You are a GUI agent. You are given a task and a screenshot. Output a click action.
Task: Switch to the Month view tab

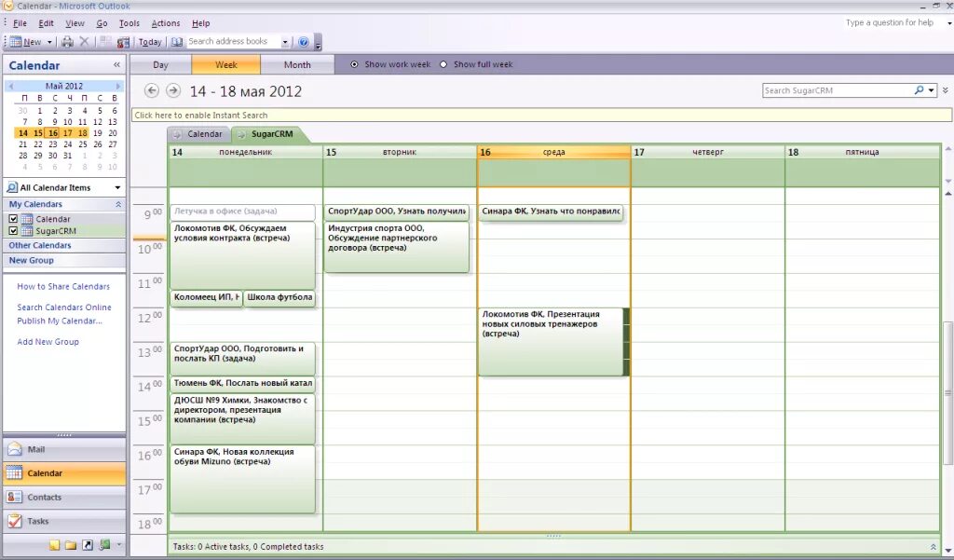click(296, 63)
